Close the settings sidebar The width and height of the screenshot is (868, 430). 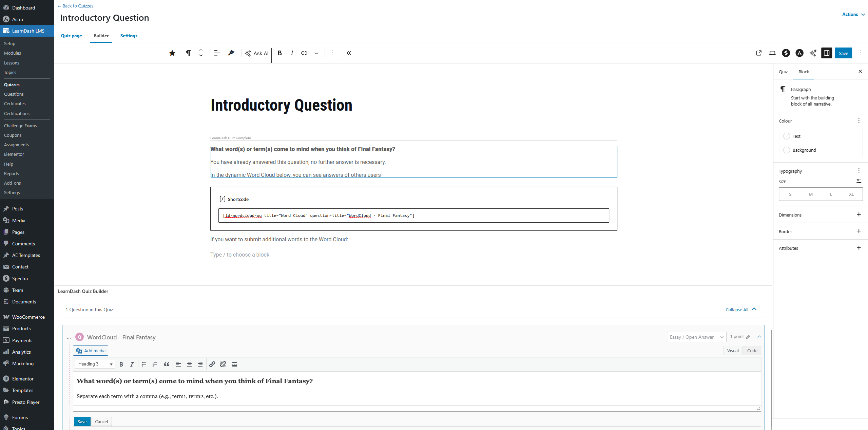tap(860, 71)
